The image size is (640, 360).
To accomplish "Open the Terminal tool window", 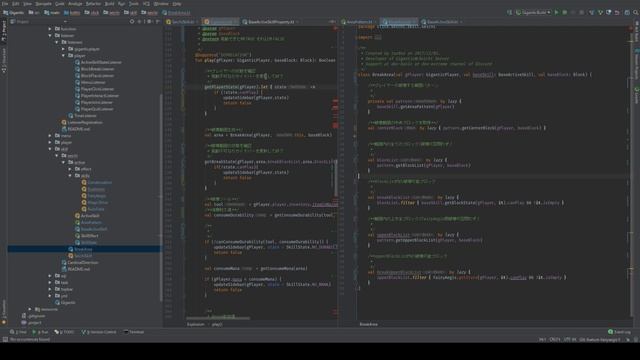I will (x=134, y=332).
